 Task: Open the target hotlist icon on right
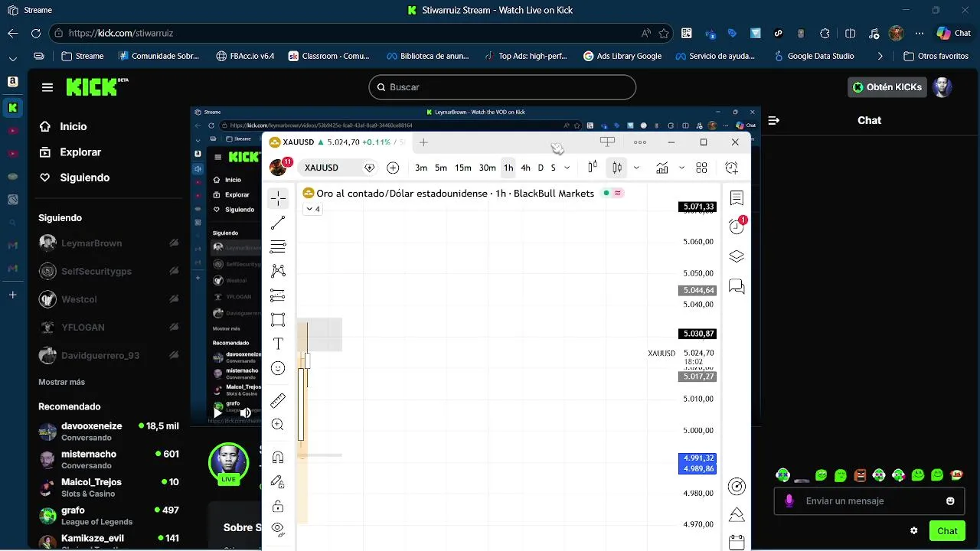[737, 487]
